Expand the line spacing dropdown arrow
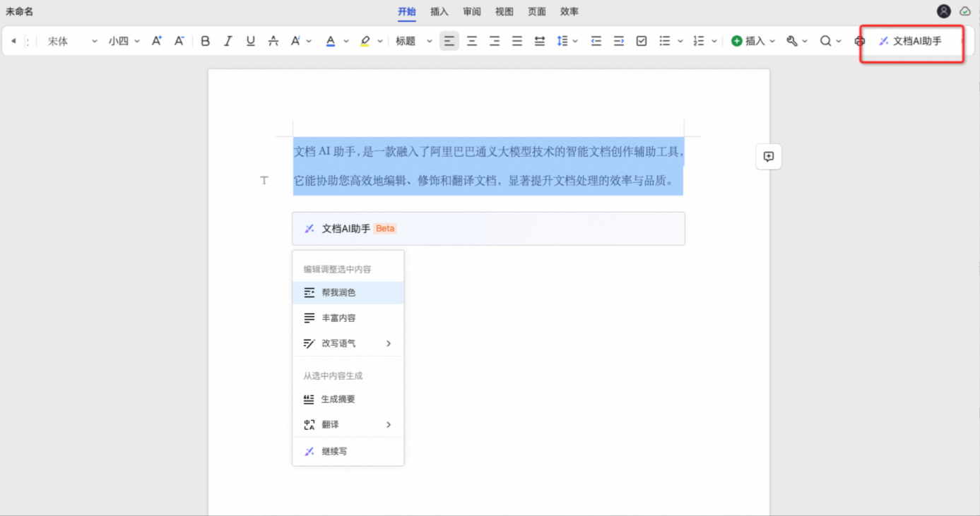 (575, 41)
